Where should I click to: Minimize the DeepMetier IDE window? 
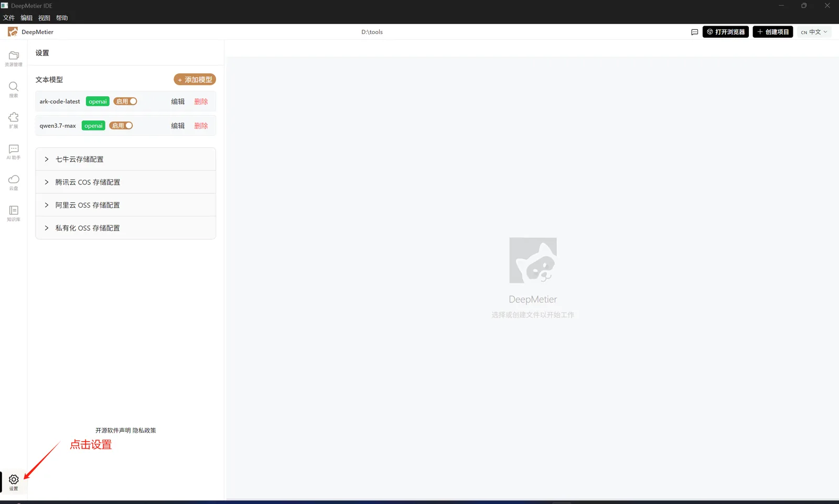coord(781,6)
